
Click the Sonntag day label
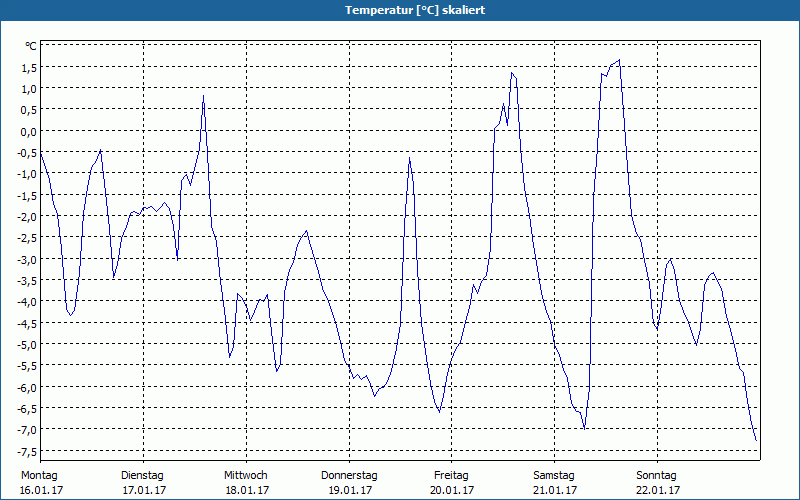pyautogui.click(x=656, y=476)
